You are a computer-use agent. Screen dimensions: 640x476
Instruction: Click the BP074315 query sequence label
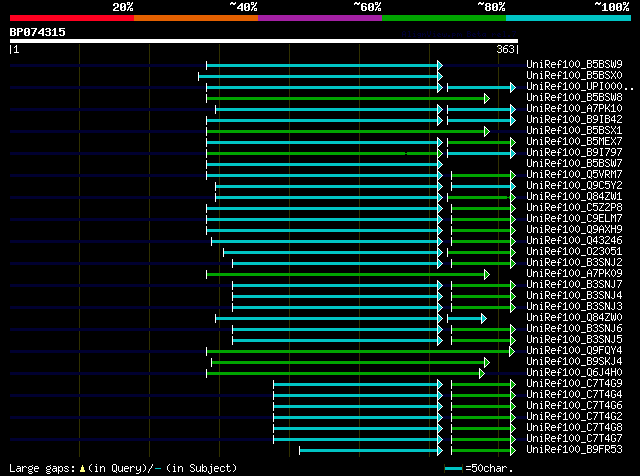click(x=38, y=32)
